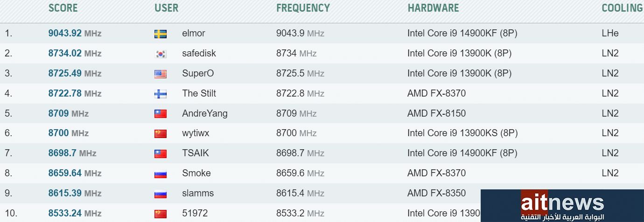This screenshot has height=222, width=644.
Task: Click the US flag next to SuperO
Action: 160,74
